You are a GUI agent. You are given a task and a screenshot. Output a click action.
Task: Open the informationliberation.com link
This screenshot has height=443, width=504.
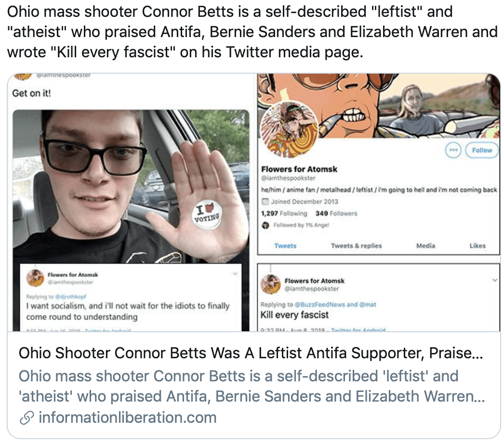[x=128, y=417]
